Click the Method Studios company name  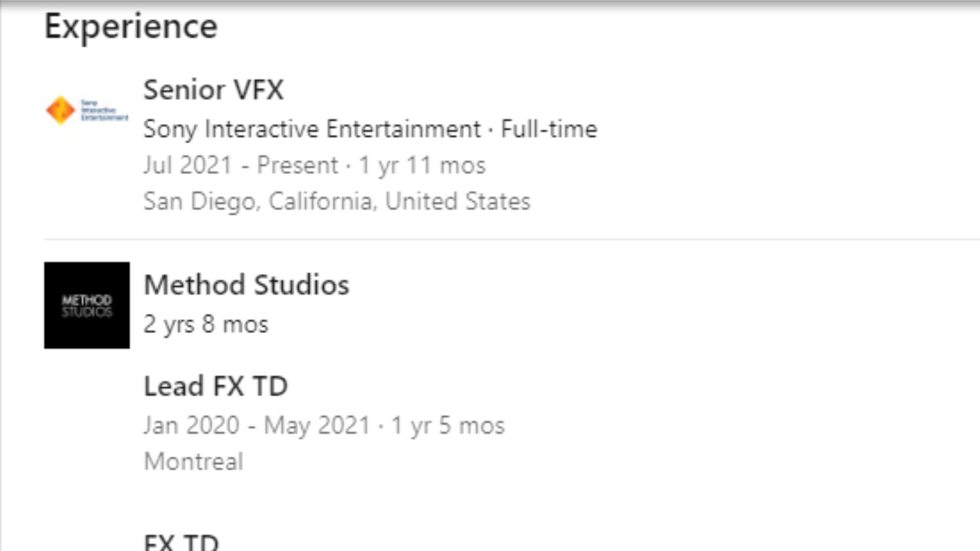coord(246,283)
